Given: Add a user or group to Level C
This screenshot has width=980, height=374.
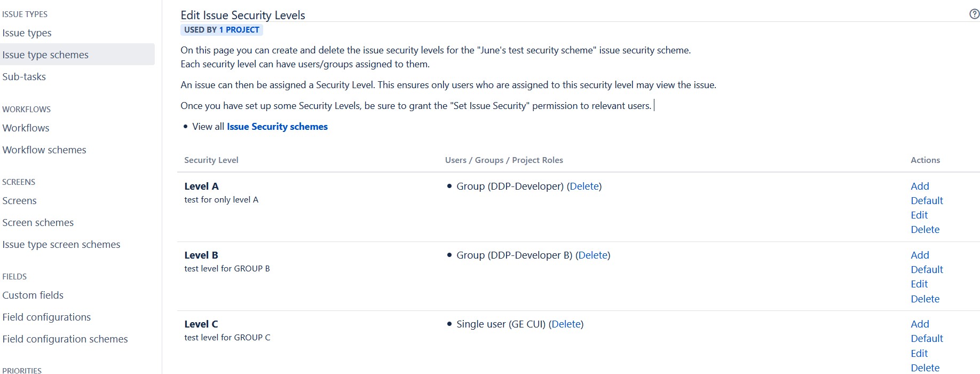Looking at the screenshot, I should click(x=920, y=324).
